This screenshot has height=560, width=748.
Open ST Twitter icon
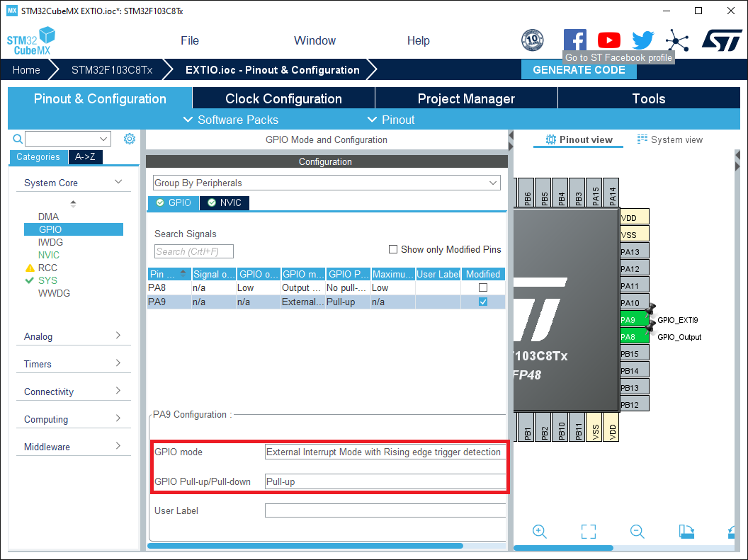click(642, 40)
